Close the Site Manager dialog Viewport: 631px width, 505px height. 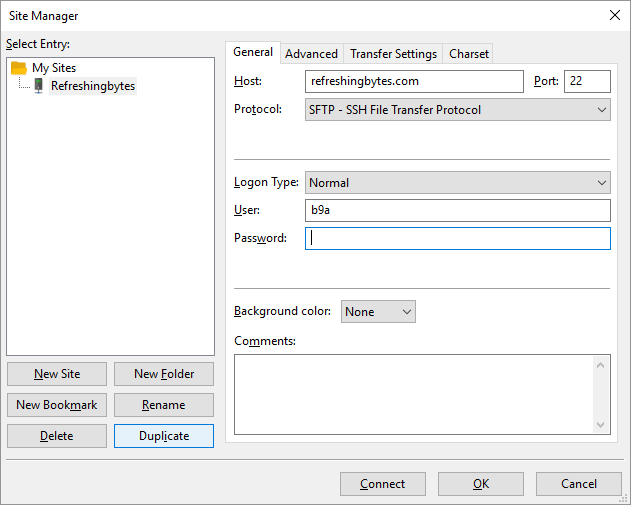click(615, 15)
